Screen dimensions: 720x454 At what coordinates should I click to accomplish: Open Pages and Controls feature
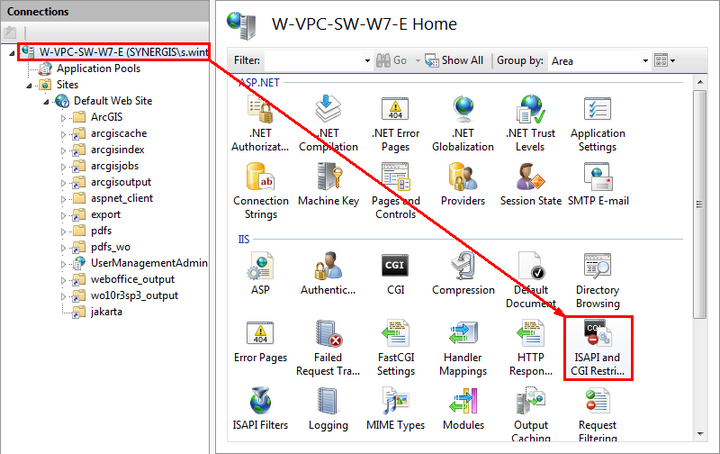[x=395, y=191]
